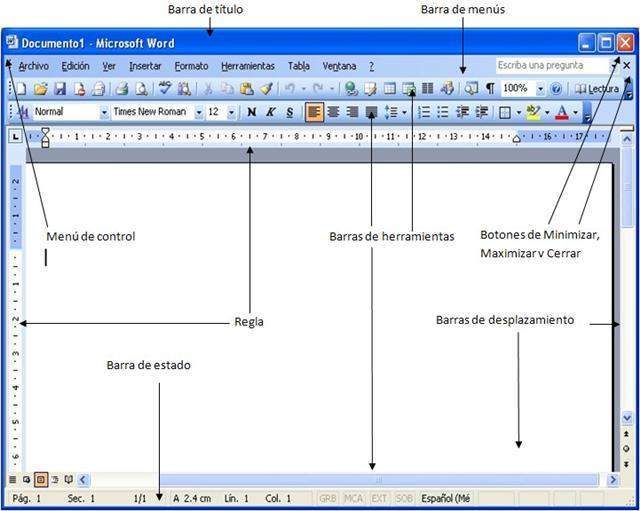Click the Español language indicator in status bar
640x511 pixels.
click(x=445, y=498)
